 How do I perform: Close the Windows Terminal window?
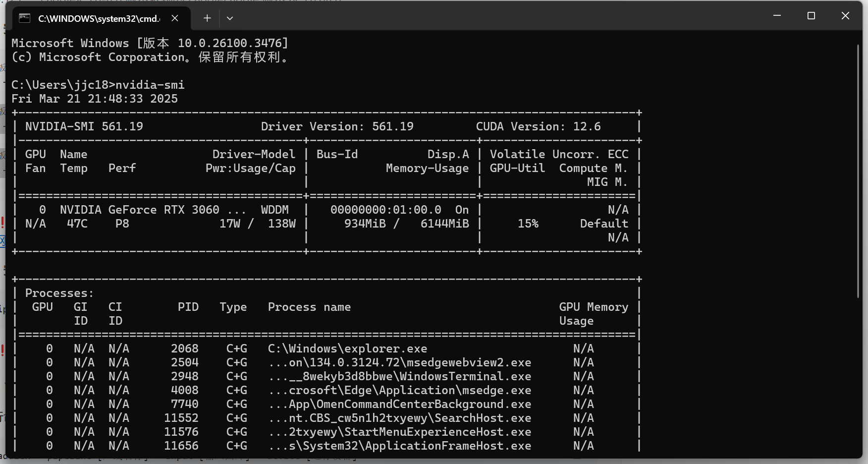point(845,16)
